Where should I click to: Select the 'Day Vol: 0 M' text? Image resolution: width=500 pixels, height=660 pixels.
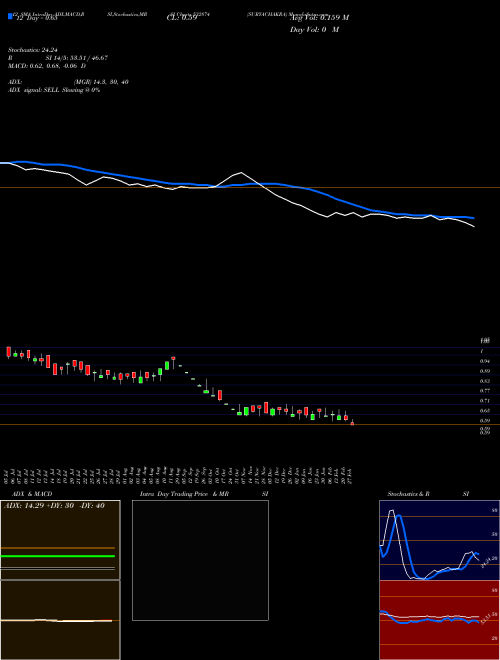[314, 30]
